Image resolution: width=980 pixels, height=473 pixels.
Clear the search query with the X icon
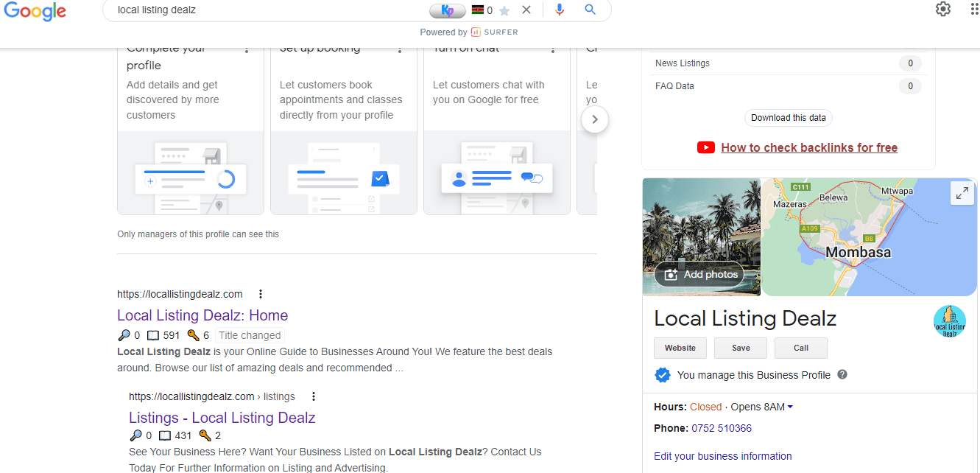point(526,10)
